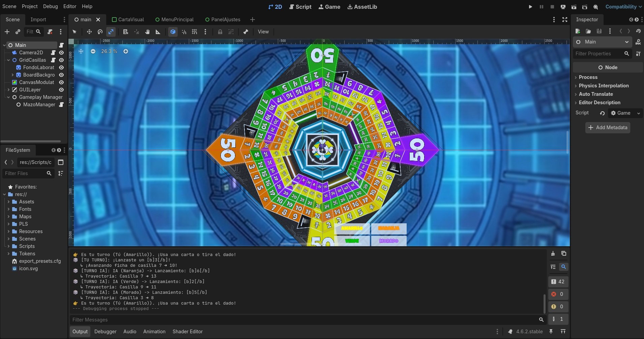The image size is (644, 339).
Task: Expand the Scripts folder
Action: (8, 246)
